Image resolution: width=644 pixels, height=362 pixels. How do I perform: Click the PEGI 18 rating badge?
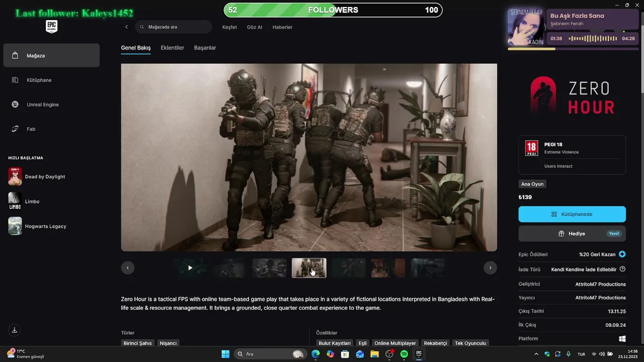[x=531, y=148]
